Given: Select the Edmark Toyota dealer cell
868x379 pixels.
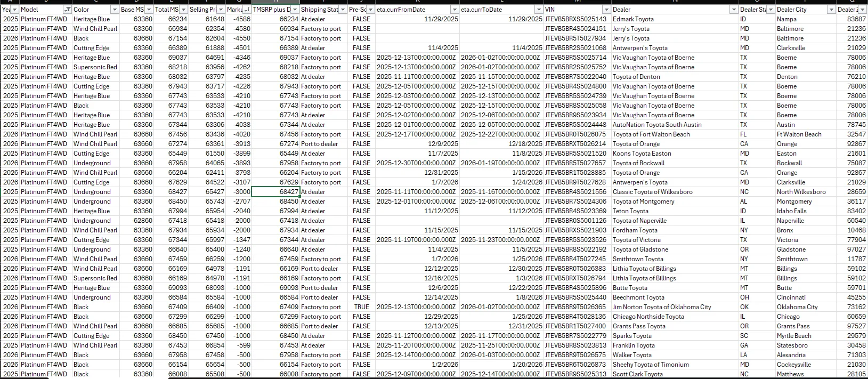Looking at the screenshot, I should point(633,19).
